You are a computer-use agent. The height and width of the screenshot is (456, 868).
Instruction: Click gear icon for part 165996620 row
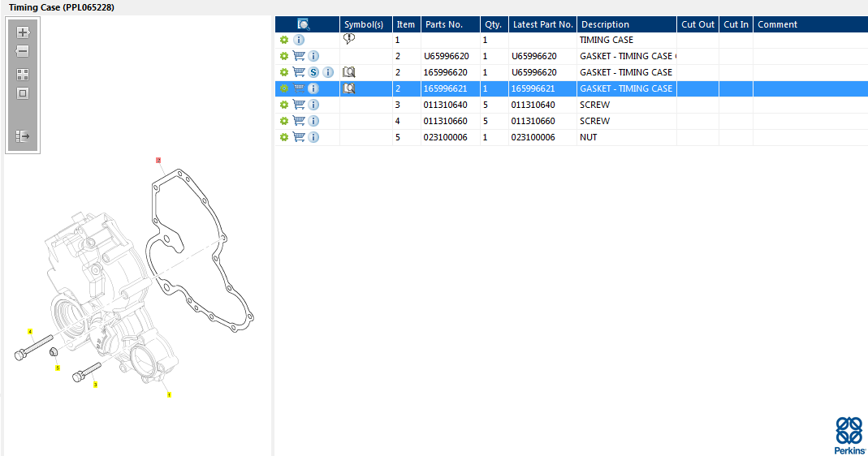click(x=284, y=72)
